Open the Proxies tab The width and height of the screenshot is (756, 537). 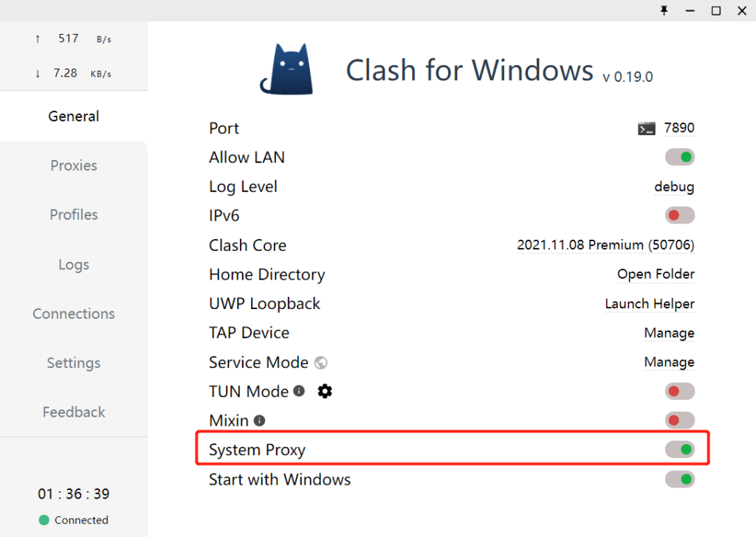(x=74, y=165)
